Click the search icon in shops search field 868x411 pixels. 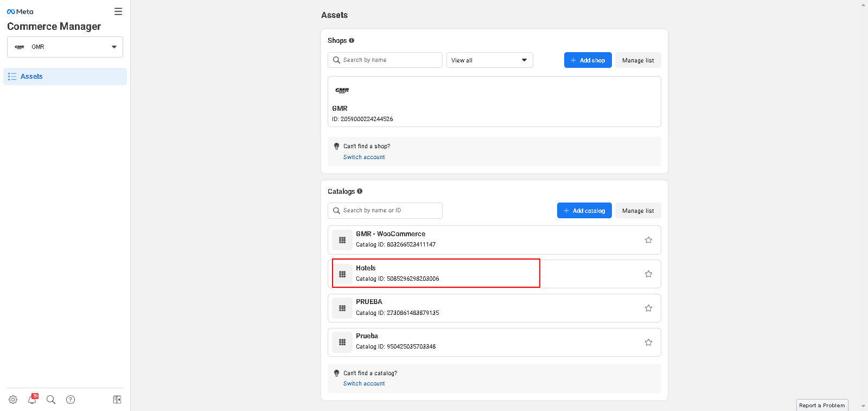[x=336, y=60]
